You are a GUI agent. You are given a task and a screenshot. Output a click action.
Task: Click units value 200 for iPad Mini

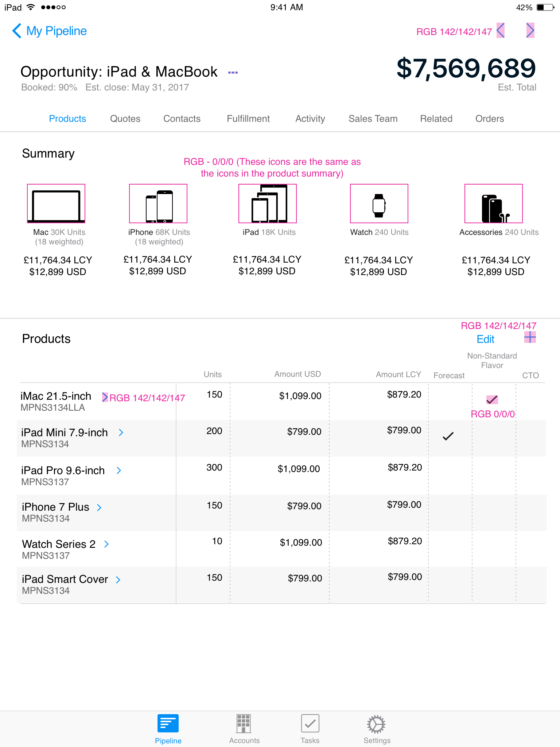pyautogui.click(x=214, y=431)
